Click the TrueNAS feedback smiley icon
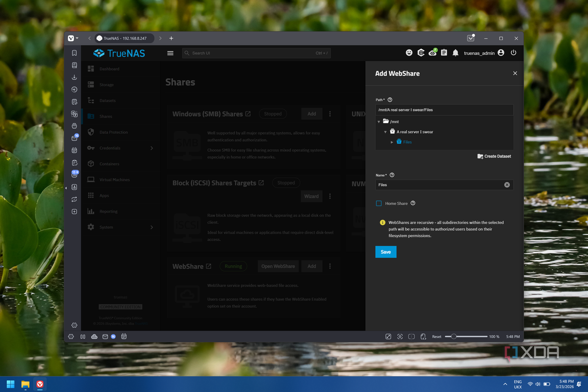The height and width of the screenshot is (392, 588). 409,53
